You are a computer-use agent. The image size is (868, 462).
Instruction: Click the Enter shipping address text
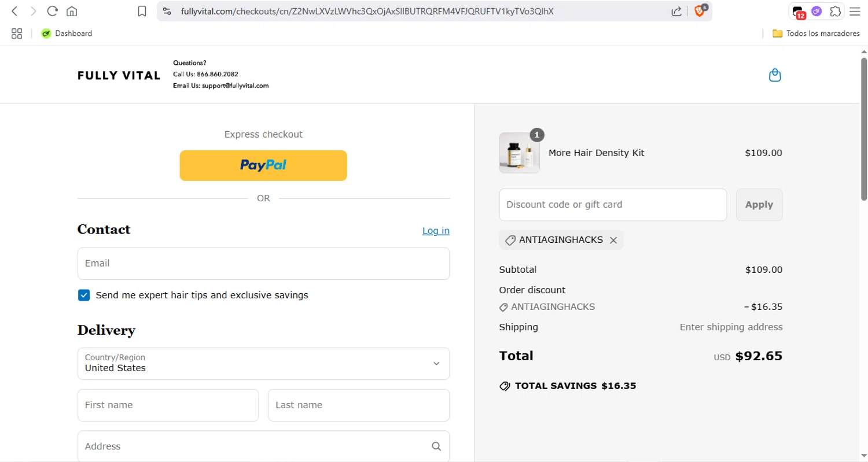tap(731, 327)
